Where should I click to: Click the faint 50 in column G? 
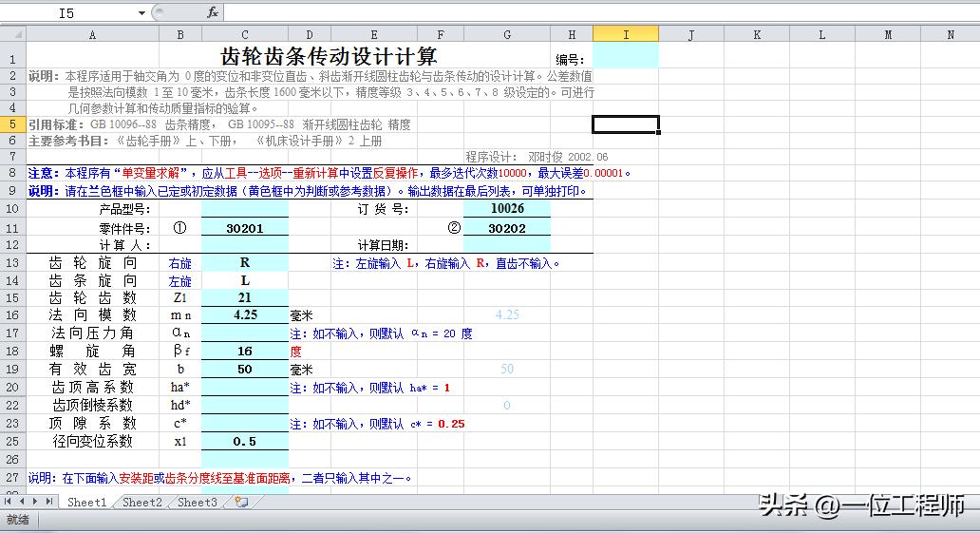[x=507, y=369]
